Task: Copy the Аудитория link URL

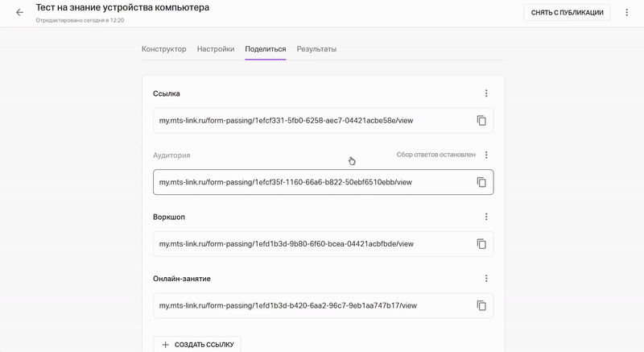Action: click(481, 182)
